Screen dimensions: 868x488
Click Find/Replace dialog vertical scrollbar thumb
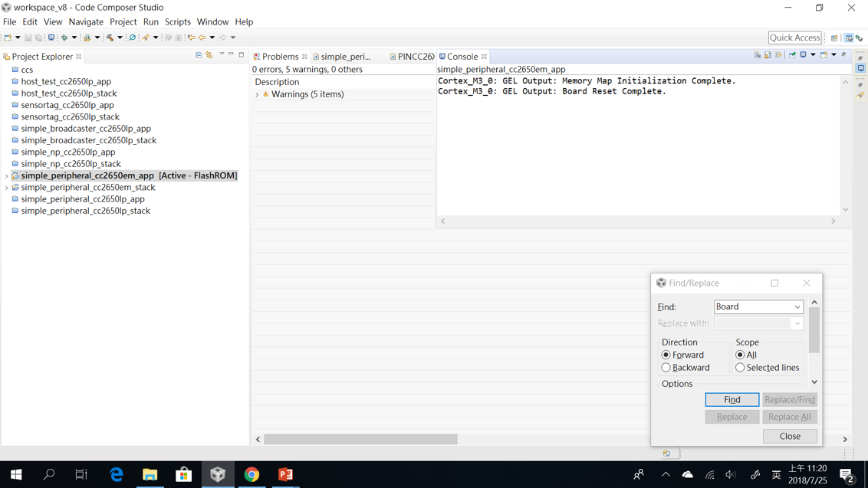(x=814, y=329)
